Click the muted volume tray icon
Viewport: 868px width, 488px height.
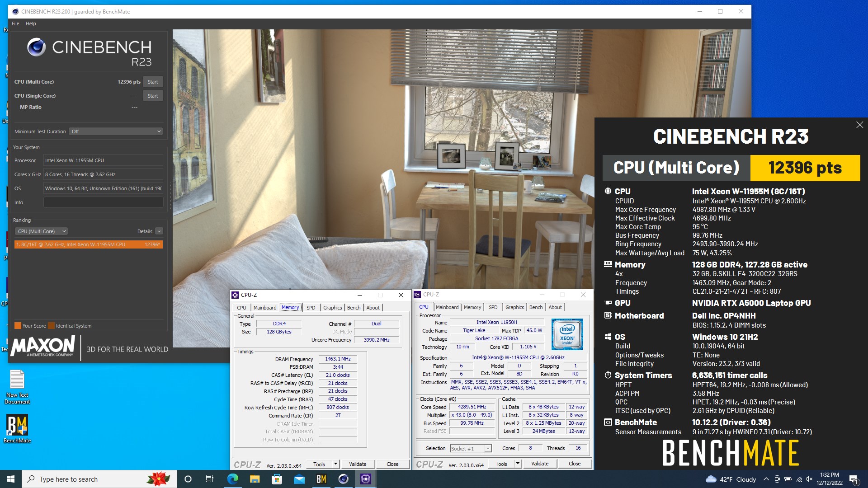point(809,479)
